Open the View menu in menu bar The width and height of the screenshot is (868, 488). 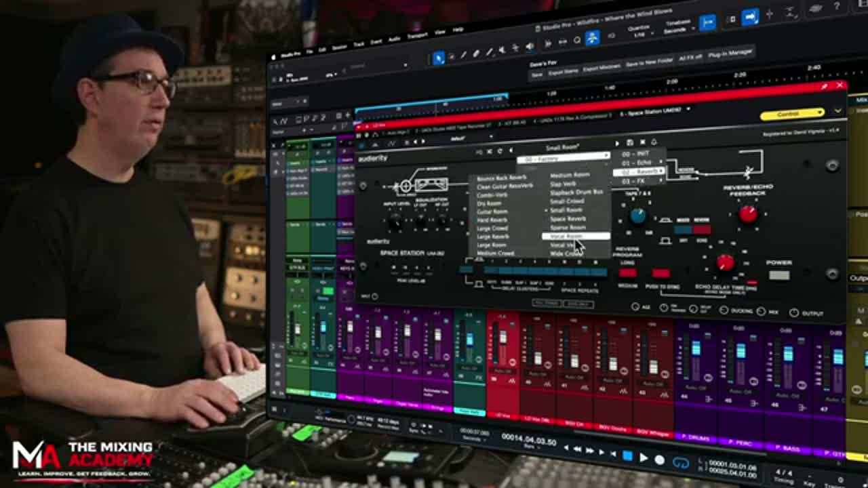point(440,33)
